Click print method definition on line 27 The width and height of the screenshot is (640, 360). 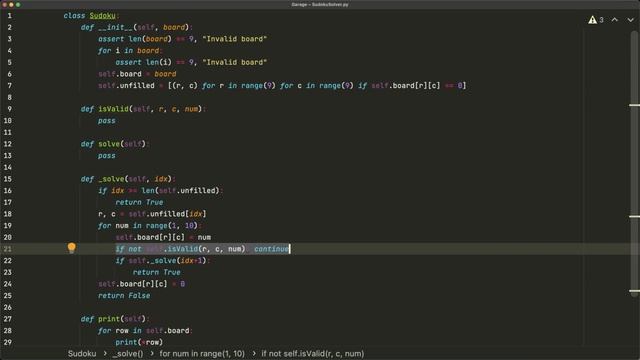coord(109,319)
